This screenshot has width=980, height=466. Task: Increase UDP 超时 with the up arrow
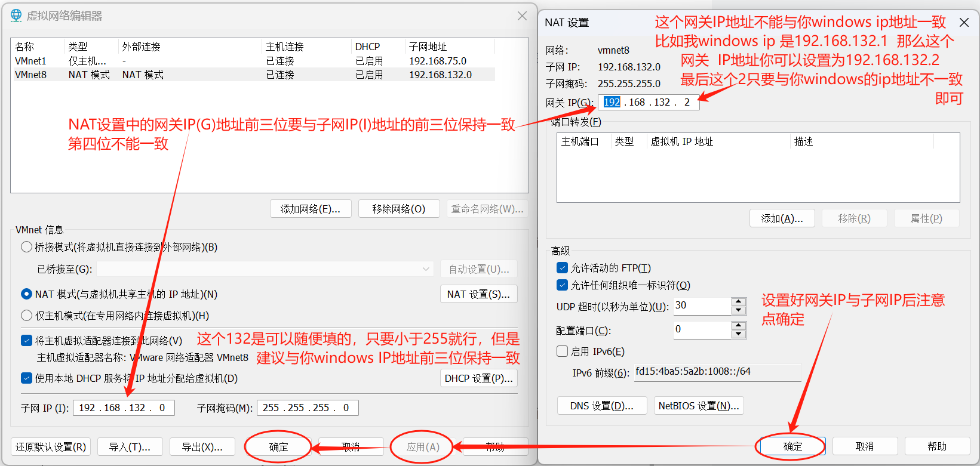click(x=739, y=302)
